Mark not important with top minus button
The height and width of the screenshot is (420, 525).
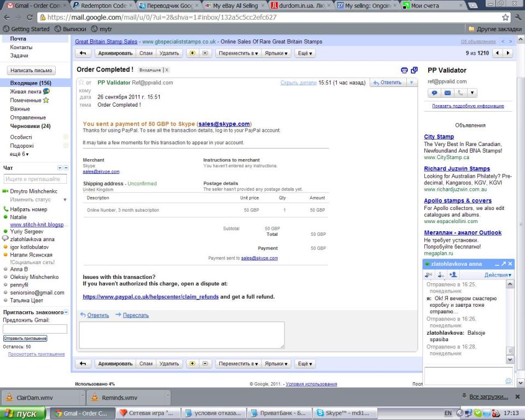click(x=205, y=53)
